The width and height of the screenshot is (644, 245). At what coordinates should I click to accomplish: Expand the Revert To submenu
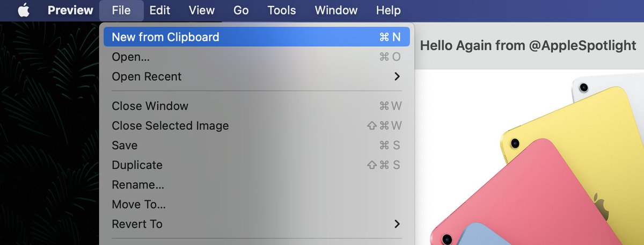(257, 224)
